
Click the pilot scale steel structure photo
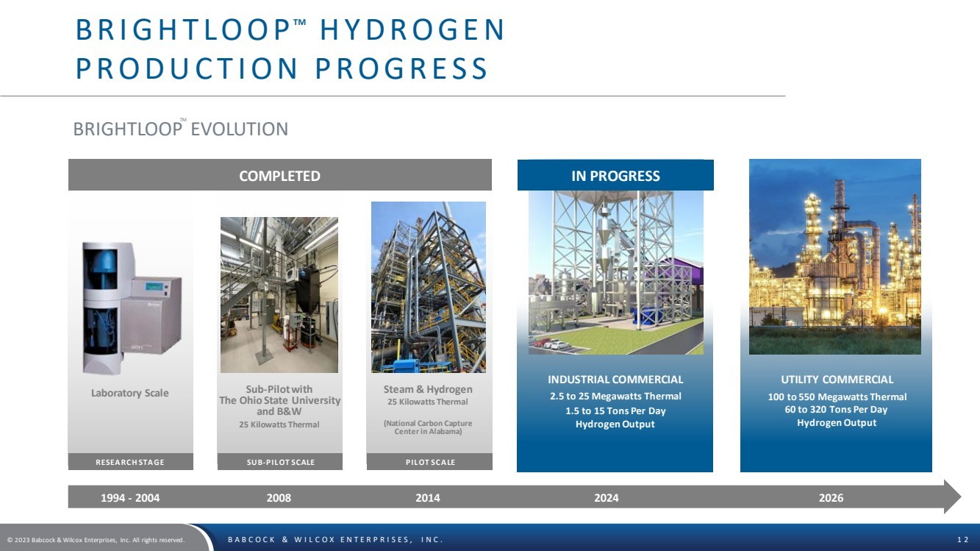429,287
